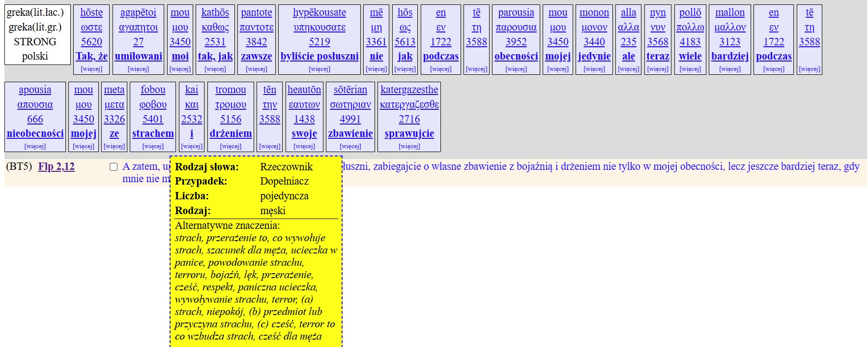Open the Flp 2,12 verse link
This screenshot has height=347, width=868.
57,166
